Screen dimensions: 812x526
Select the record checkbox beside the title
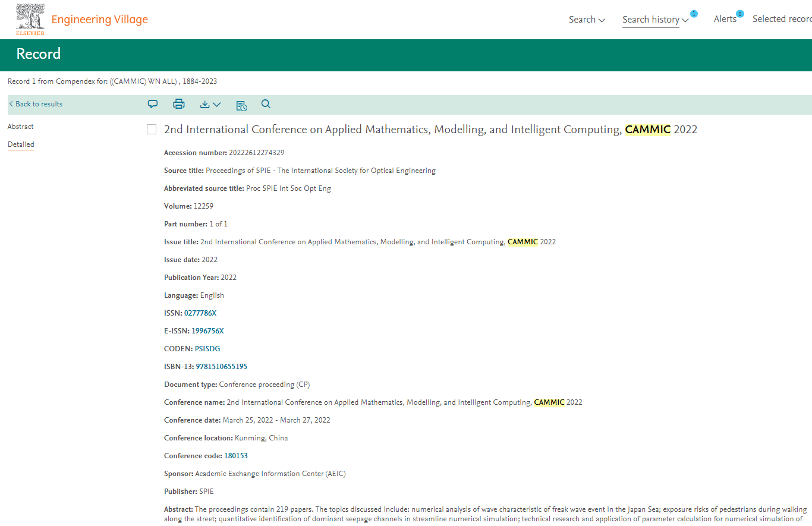point(152,130)
